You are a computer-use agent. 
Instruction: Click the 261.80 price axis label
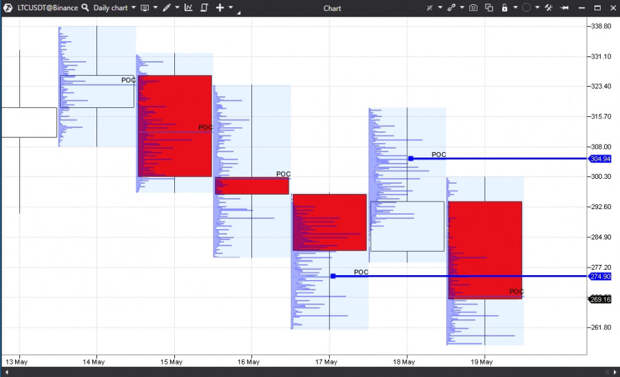pyautogui.click(x=601, y=328)
